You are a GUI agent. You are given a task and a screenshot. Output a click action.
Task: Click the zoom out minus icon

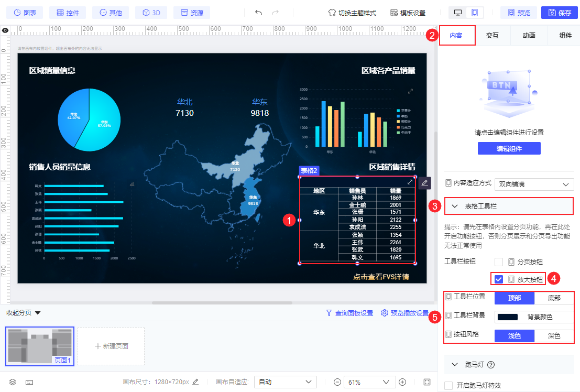coord(337,382)
